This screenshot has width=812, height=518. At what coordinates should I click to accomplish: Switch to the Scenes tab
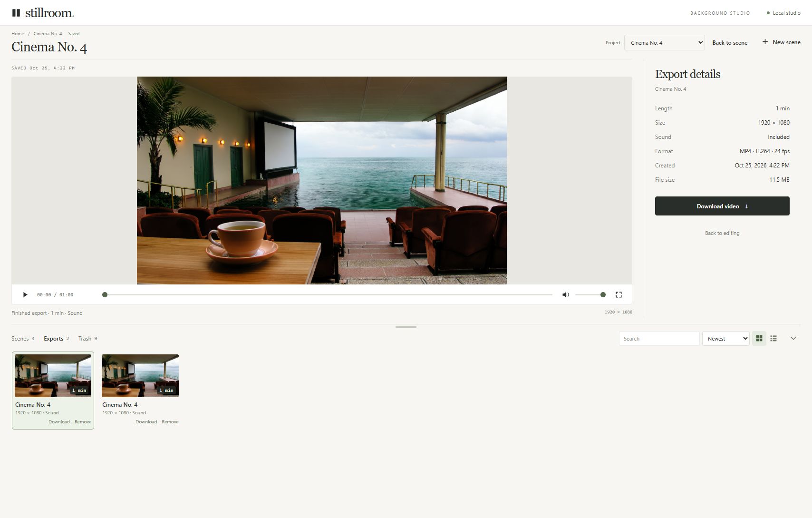(x=23, y=339)
